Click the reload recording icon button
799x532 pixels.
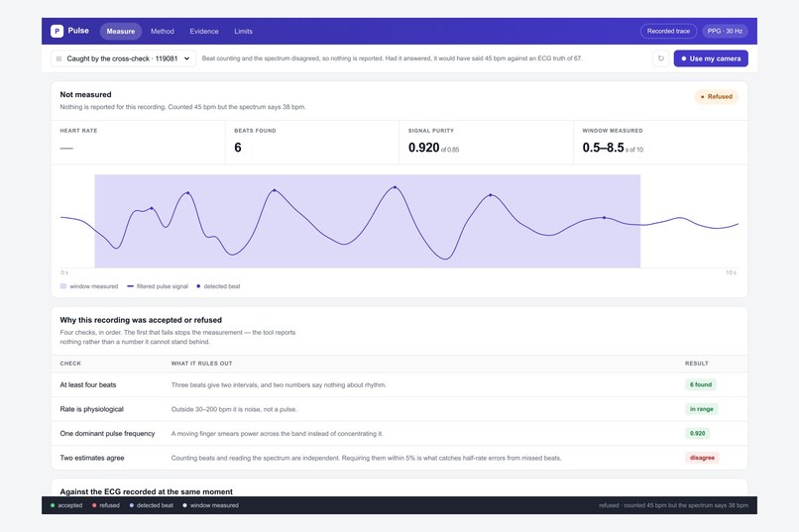click(661, 58)
